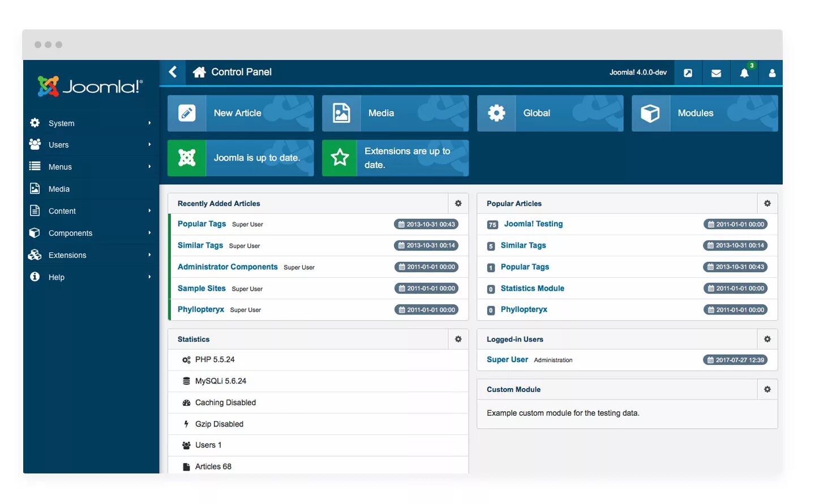
Task: Expand the Help submenu arrow
Action: pos(150,277)
